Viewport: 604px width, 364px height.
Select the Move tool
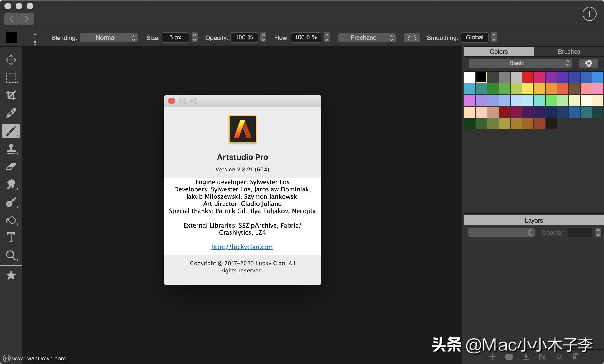11,60
